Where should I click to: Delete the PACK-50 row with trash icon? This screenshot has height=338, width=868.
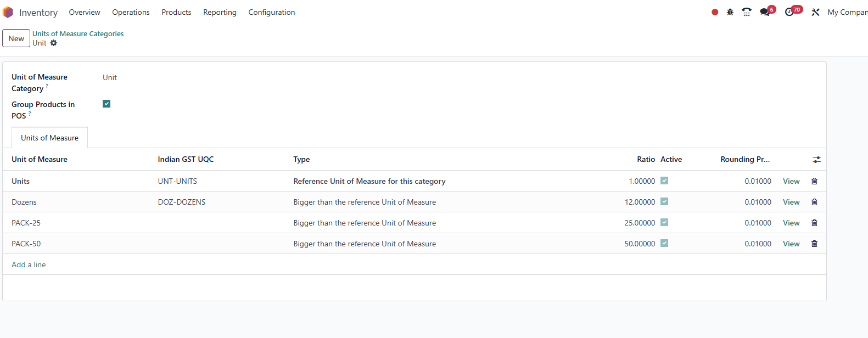click(x=814, y=244)
